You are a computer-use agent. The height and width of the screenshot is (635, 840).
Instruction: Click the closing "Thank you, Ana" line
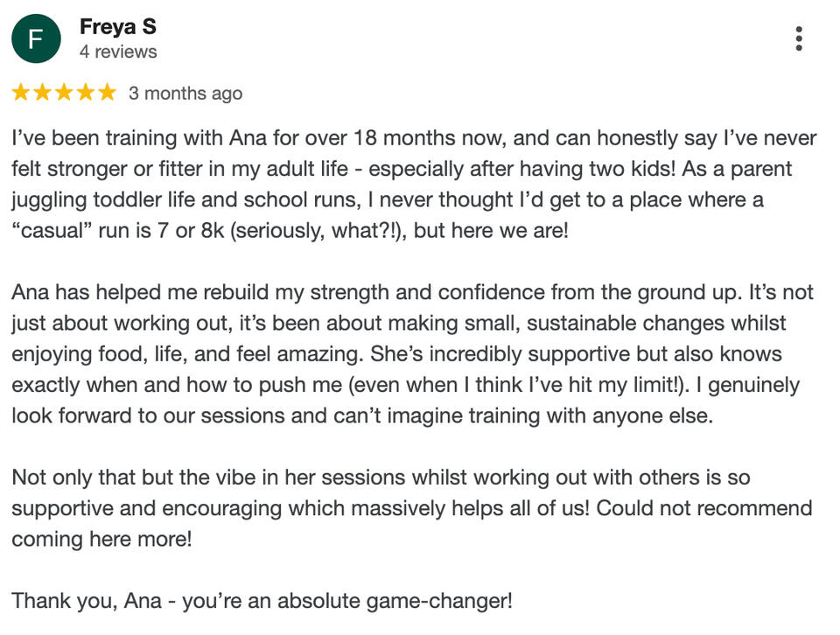click(x=262, y=601)
